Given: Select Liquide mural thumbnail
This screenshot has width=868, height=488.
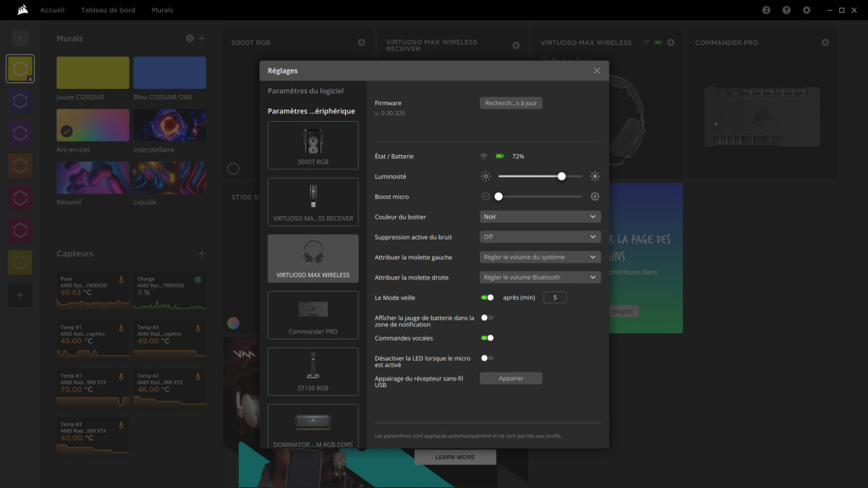Looking at the screenshot, I should [170, 178].
